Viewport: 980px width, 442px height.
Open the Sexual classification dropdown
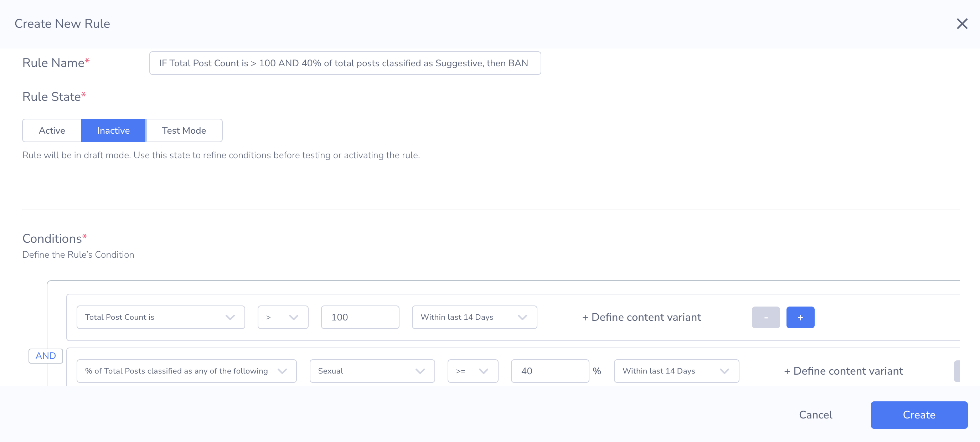click(372, 371)
